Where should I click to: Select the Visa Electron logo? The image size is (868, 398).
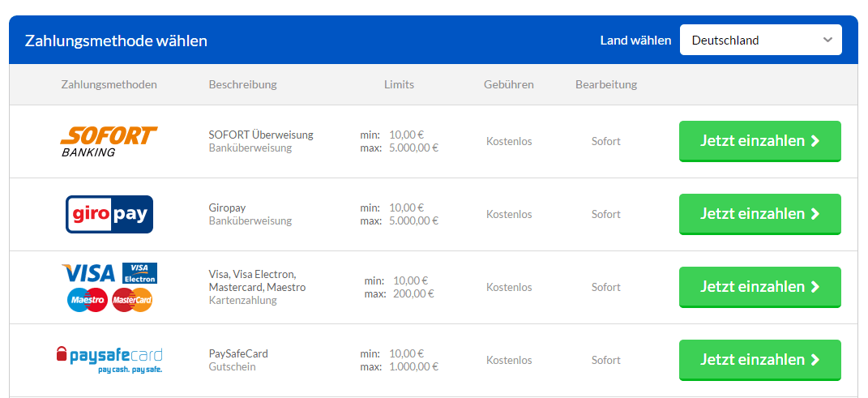pos(139,273)
